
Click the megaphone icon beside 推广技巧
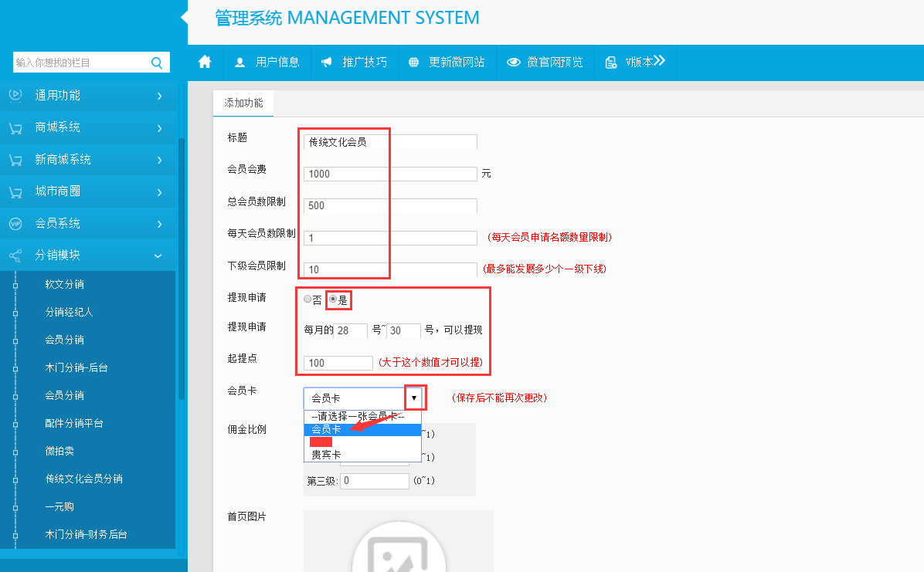click(x=327, y=63)
